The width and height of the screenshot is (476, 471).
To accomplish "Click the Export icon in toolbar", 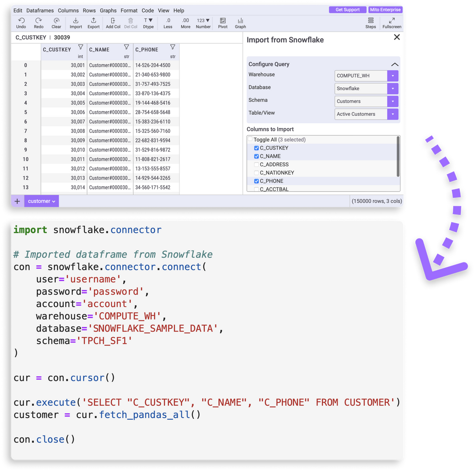I will pos(93,23).
